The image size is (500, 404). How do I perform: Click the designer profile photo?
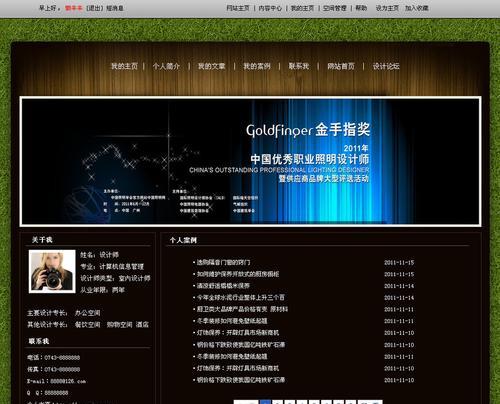point(52,271)
